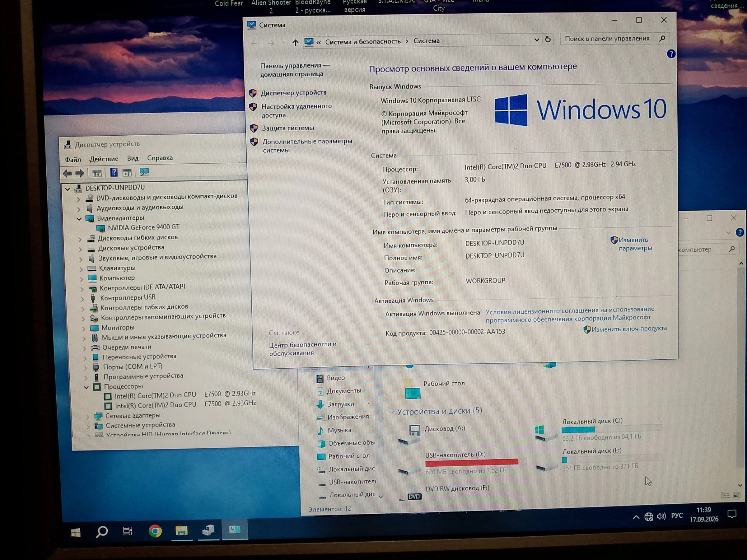This screenshot has height=560, width=747.
Task: Select Загрузки in Explorer navigation pane
Action: [x=340, y=404]
